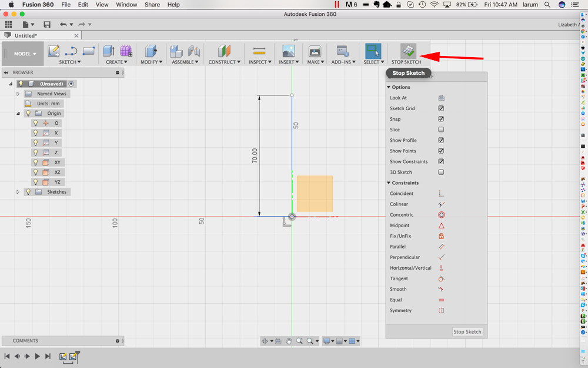Collapse the Origin tree node

18,113
